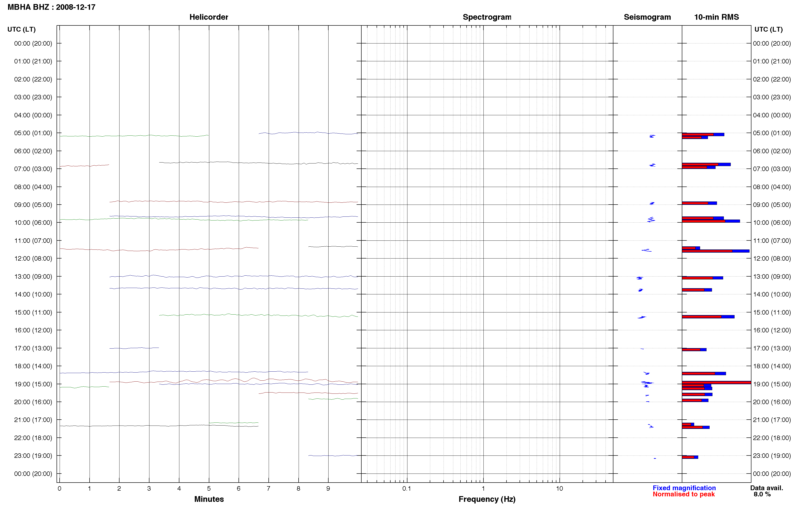
Task: Click the '9' minutes tick label
Action: (328, 489)
